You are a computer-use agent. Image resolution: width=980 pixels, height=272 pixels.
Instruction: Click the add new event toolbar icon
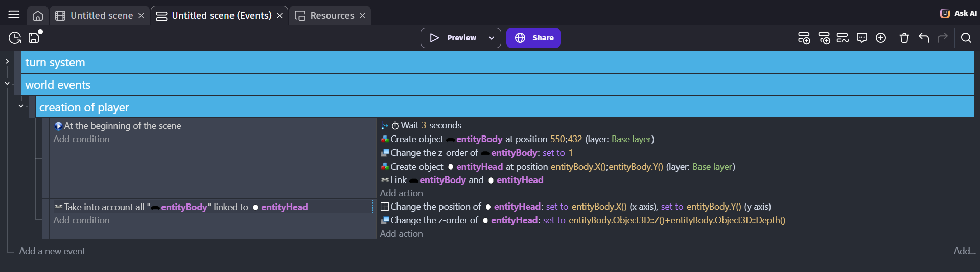(804, 38)
